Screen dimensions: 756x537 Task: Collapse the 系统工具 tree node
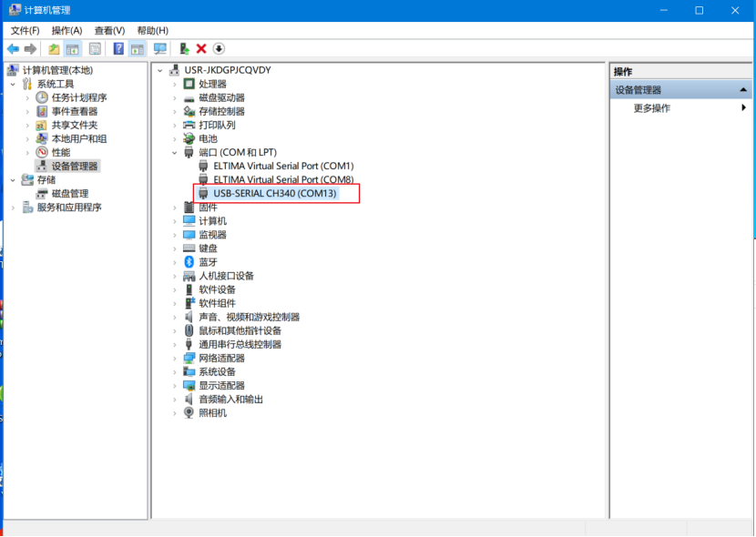[13, 84]
